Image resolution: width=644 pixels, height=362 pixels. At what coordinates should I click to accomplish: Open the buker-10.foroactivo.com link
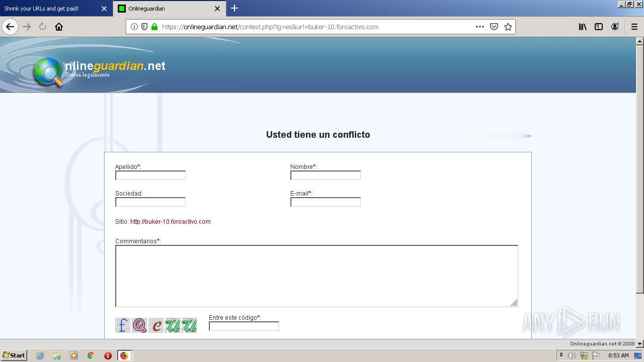pos(170,222)
